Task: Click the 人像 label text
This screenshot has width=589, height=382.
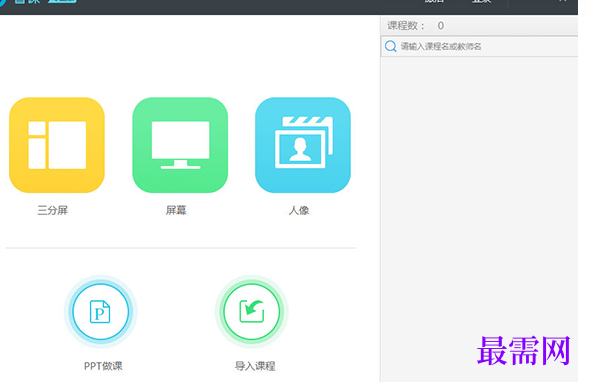Action: point(299,210)
